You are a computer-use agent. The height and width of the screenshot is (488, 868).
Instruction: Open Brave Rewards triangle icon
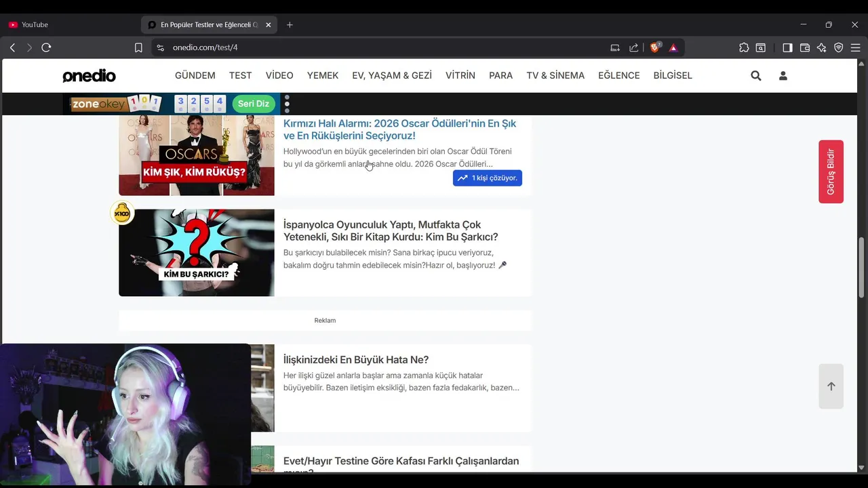point(673,47)
